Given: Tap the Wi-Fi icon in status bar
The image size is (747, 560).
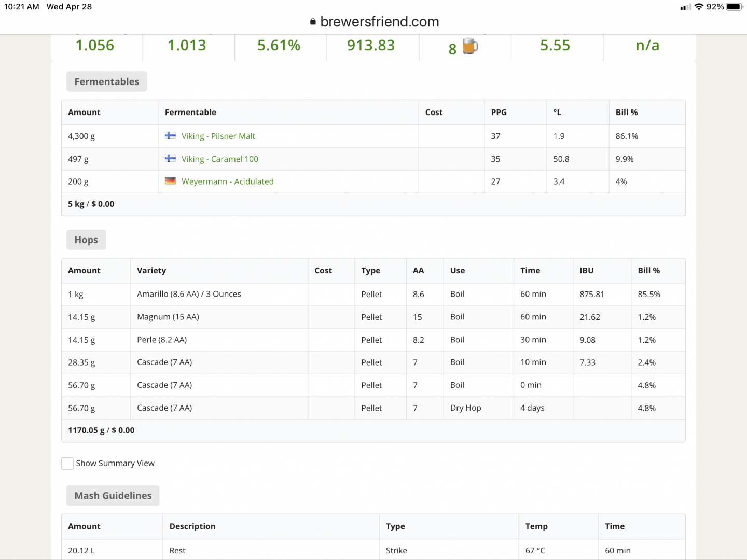Looking at the screenshot, I should [699, 7].
